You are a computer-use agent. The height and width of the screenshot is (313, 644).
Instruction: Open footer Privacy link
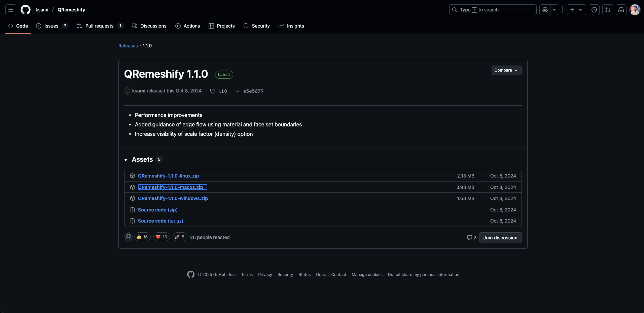pyautogui.click(x=265, y=275)
